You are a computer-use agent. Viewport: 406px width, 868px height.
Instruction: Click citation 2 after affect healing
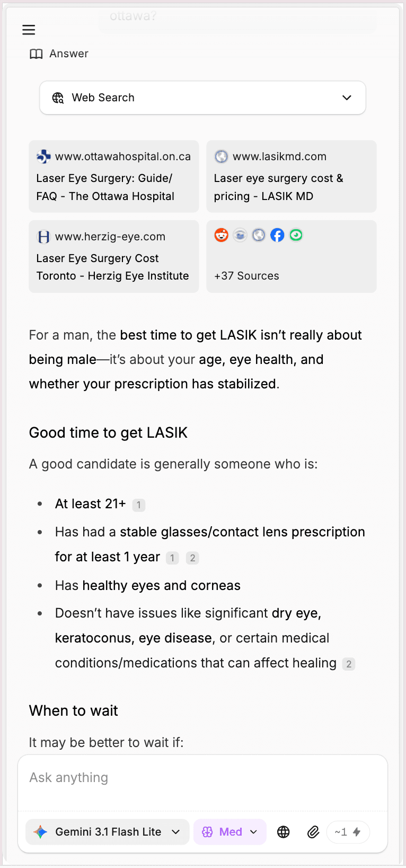click(349, 664)
